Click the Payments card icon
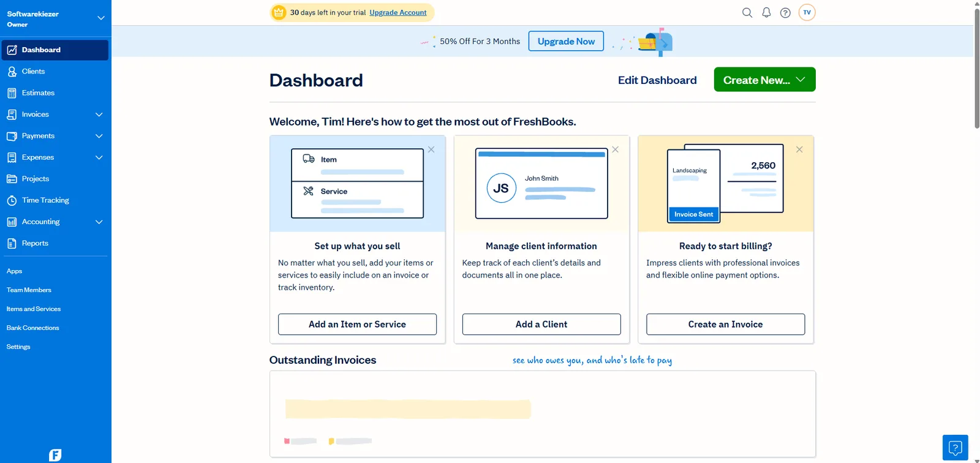 [12, 136]
